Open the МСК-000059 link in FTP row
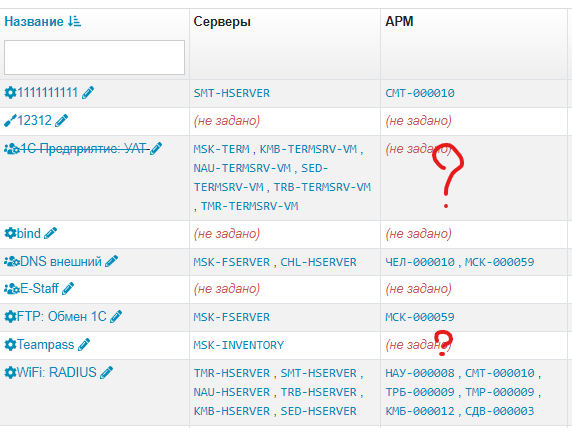This screenshot has height=428, width=572. (x=420, y=317)
